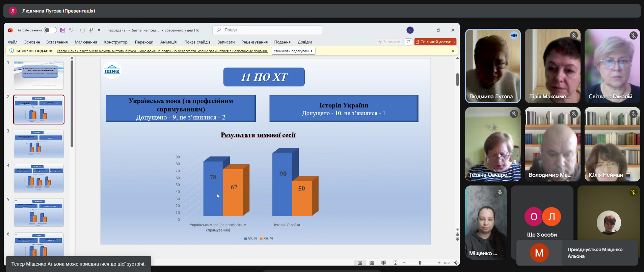Open the Показ слайдів tab
Viewport: 644px width, 272px height.
pyautogui.click(x=197, y=42)
